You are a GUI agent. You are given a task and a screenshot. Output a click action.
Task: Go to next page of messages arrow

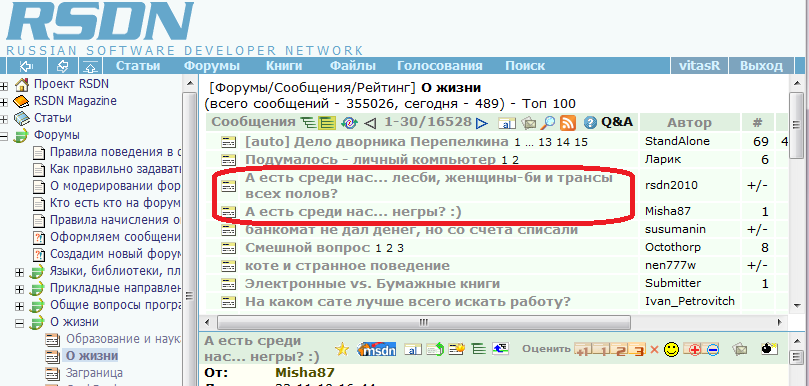pos(481,123)
